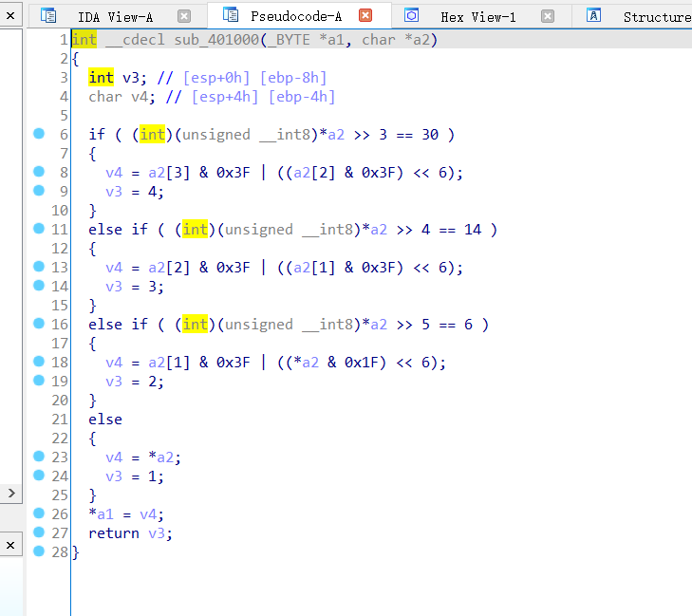The height and width of the screenshot is (616, 692).
Task: Close the IDA View-A tab
Action: point(184,16)
